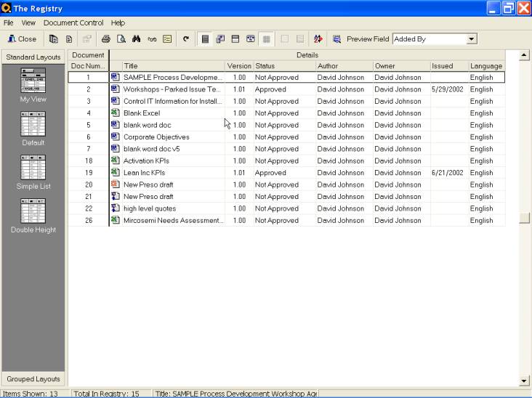Click the icon for high level quotes

tap(116, 208)
